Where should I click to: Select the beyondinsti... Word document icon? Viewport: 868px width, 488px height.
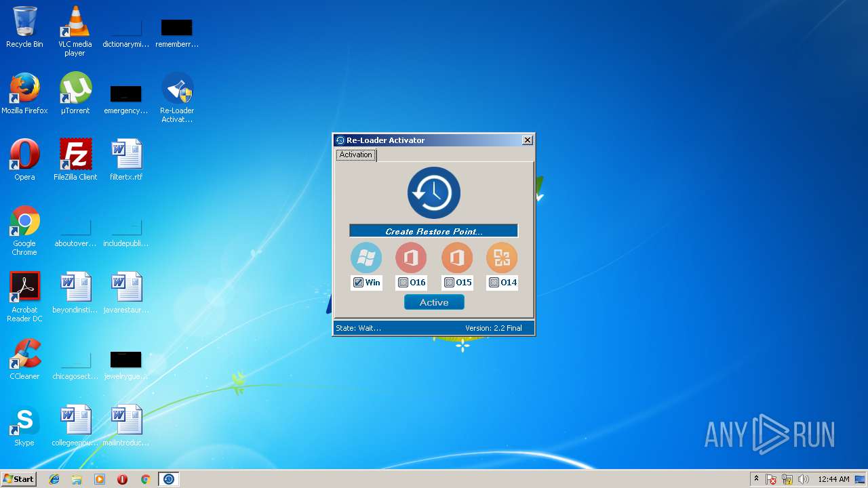(75, 293)
